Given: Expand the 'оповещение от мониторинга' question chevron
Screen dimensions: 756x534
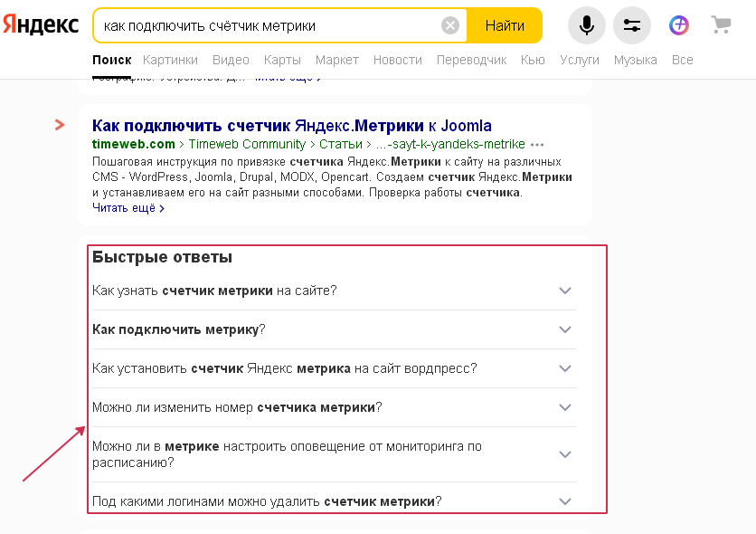Looking at the screenshot, I should [565, 454].
